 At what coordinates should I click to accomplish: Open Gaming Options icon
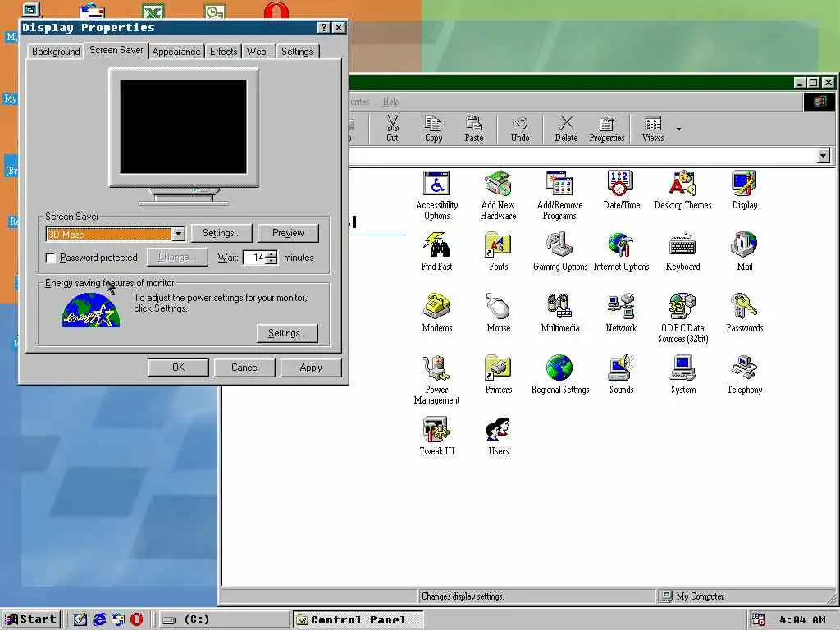[559, 252]
